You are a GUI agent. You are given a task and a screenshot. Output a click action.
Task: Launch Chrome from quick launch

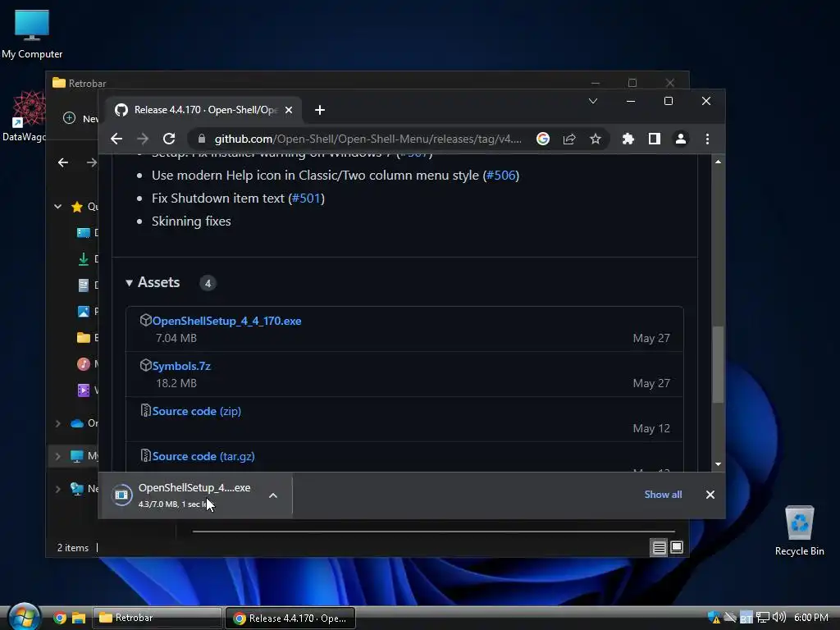(x=60, y=619)
